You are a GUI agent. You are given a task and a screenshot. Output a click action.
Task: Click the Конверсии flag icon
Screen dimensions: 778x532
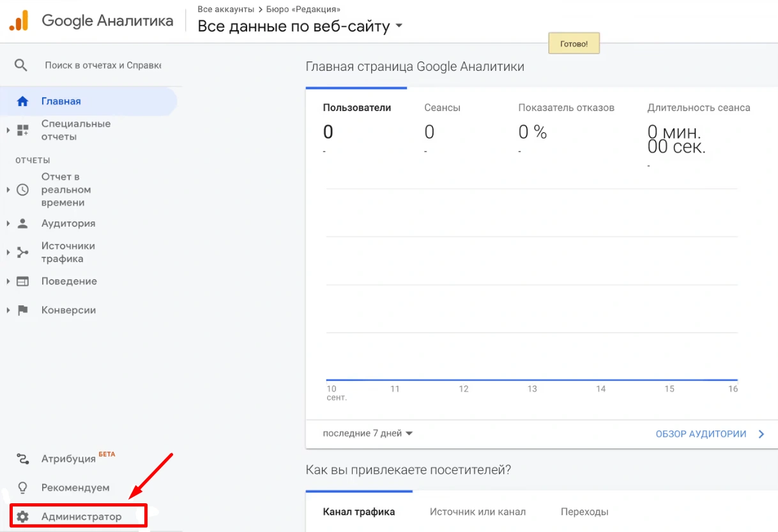click(x=23, y=310)
